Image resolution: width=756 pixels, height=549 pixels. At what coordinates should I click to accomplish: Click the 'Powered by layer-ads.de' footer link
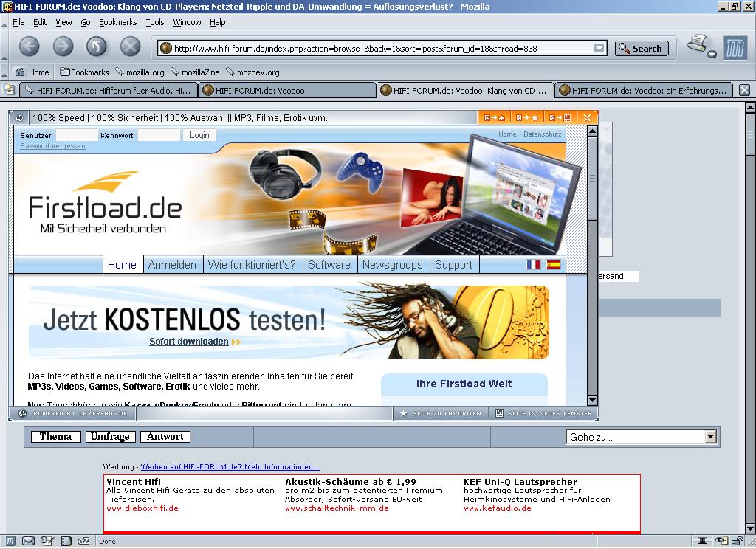(73, 413)
